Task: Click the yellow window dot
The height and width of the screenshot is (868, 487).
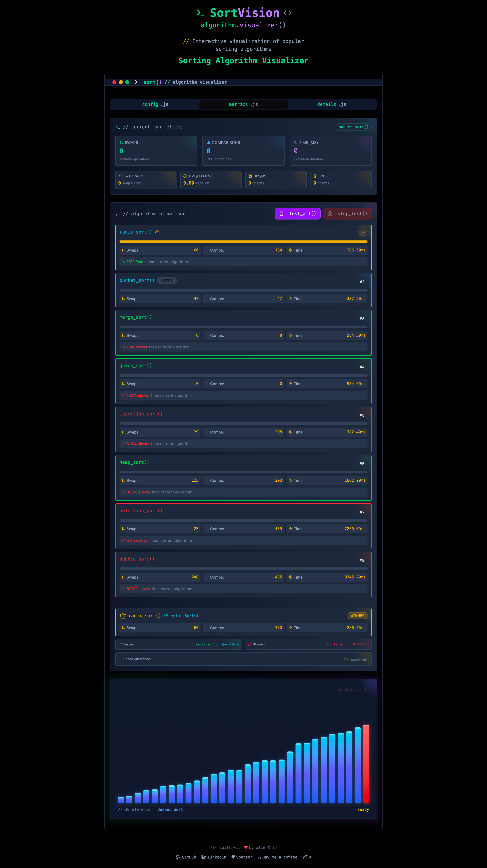Action: click(121, 82)
